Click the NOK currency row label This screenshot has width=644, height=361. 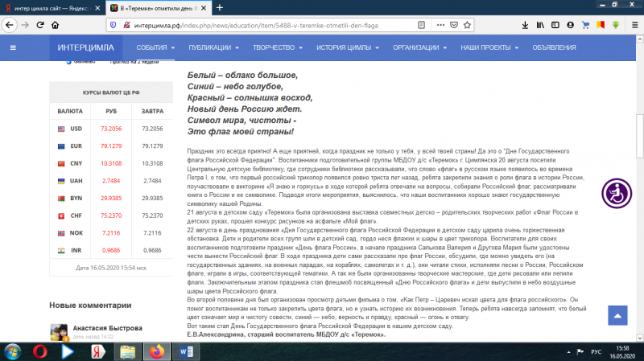coord(76,233)
